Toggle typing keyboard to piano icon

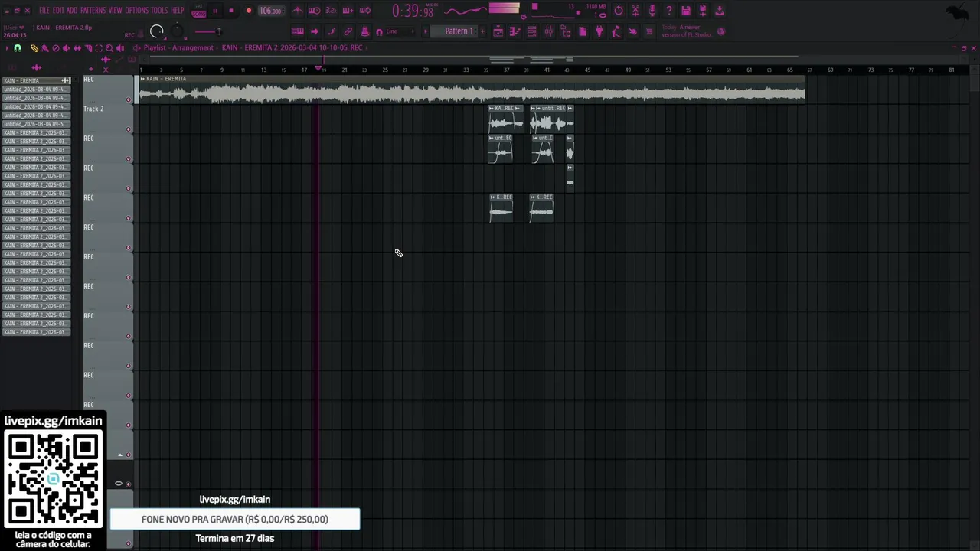[x=297, y=31]
